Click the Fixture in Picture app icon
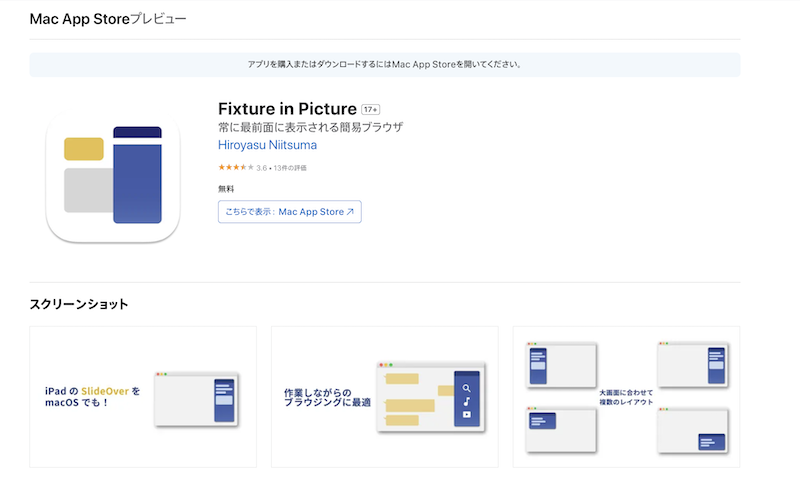Viewport: 800px width, 488px height. [x=113, y=176]
